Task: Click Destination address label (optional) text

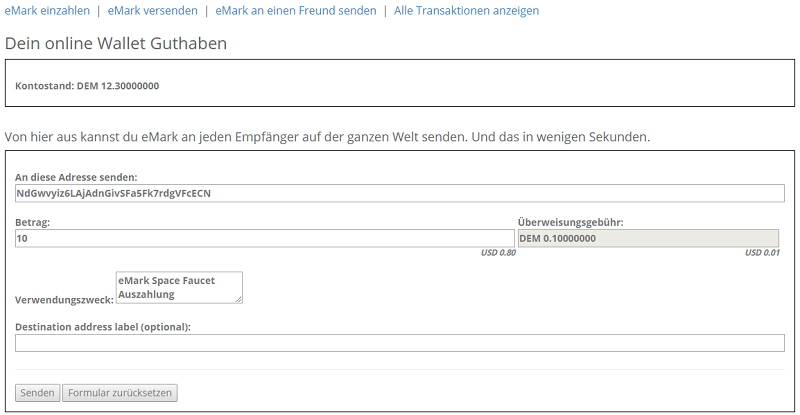Action: [103, 327]
